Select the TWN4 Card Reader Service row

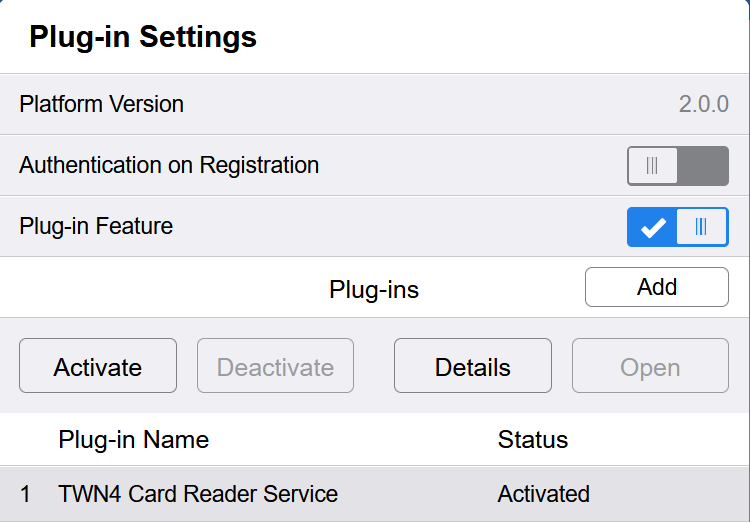(x=198, y=494)
